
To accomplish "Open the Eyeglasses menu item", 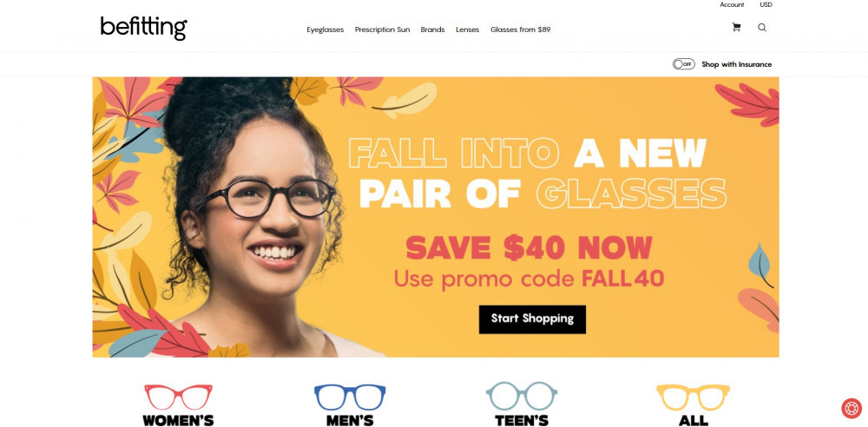I will (325, 30).
